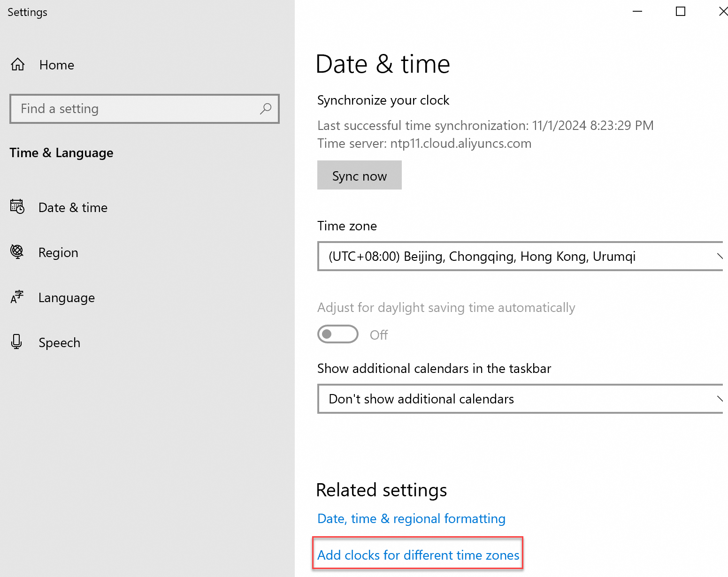728x577 pixels.
Task: Open Date, time & regional formatting link
Action: (412, 518)
